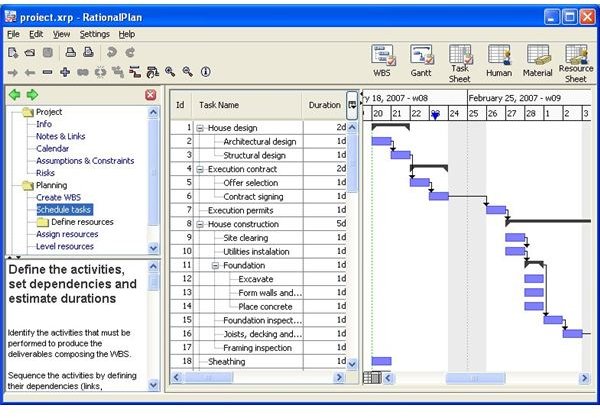The width and height of the screenshot is (600, 418).
Task: Click the Gantt chart horizontal scrollbar thumb
Action: coord(475,379)
